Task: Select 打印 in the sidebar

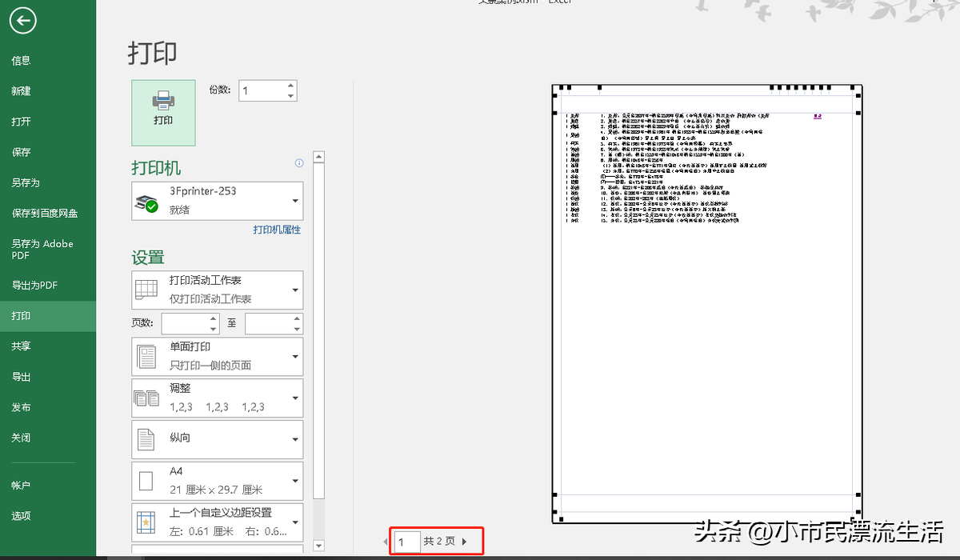Action: pyautogui.click(x=48, y=316)
